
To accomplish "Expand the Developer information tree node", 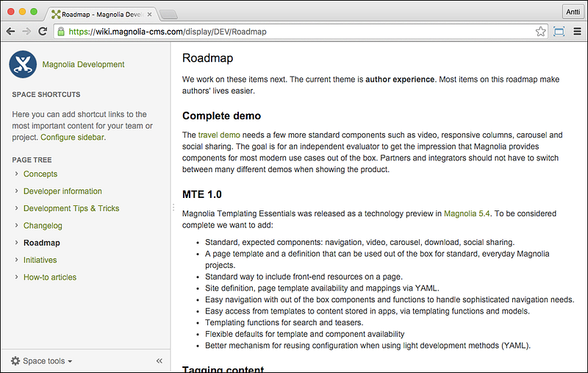I will click(x=16, y=191).
